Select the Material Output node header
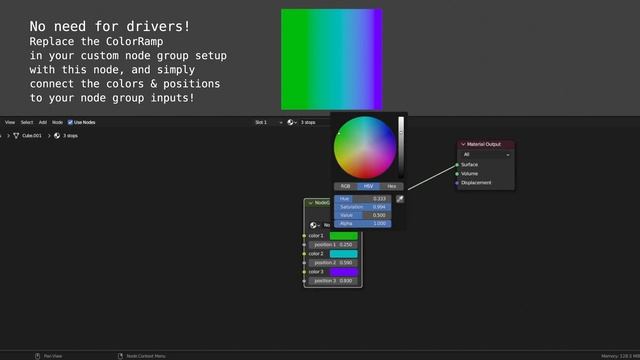The height and width of the screenshot is (360, 640). 486,144
